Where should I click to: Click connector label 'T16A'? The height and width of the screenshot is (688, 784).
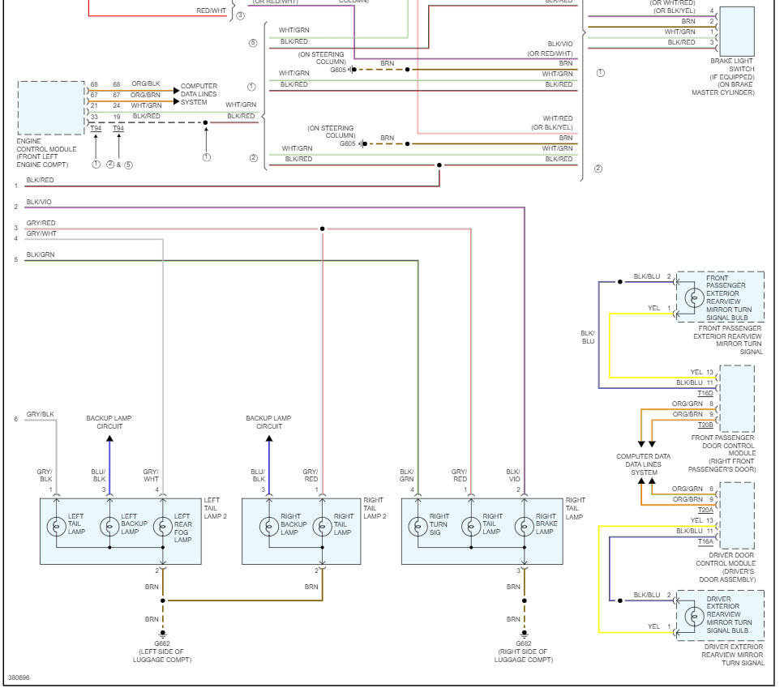(x=705, y=541)
